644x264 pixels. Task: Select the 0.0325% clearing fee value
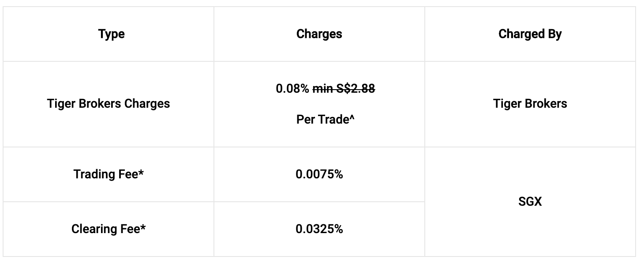pyautogui.click(x=319, y=229)
